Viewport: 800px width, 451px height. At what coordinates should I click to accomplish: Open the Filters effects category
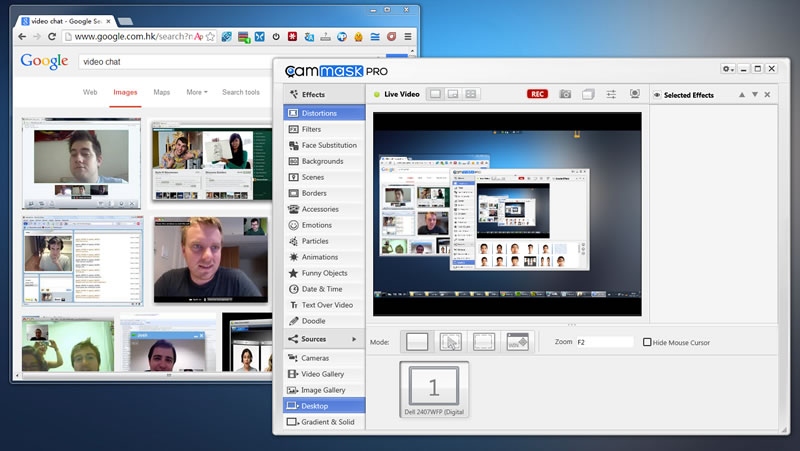(x=324, y=129)
